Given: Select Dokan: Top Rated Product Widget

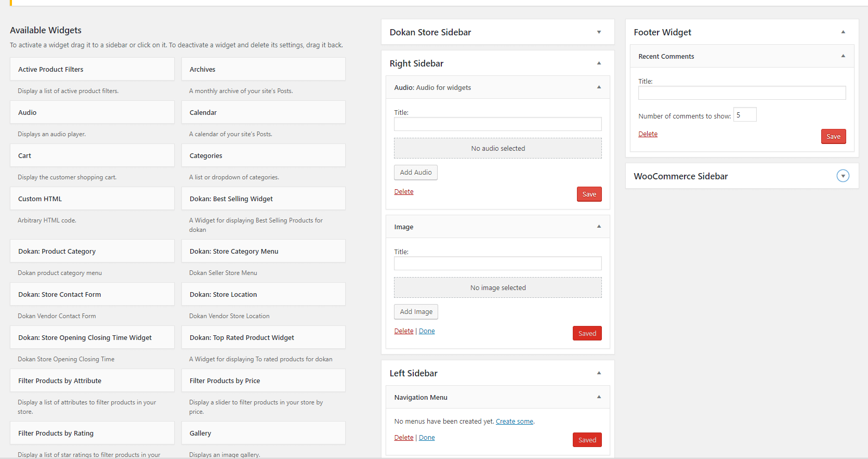Looking at the screenshot, I should coord(264,337).
